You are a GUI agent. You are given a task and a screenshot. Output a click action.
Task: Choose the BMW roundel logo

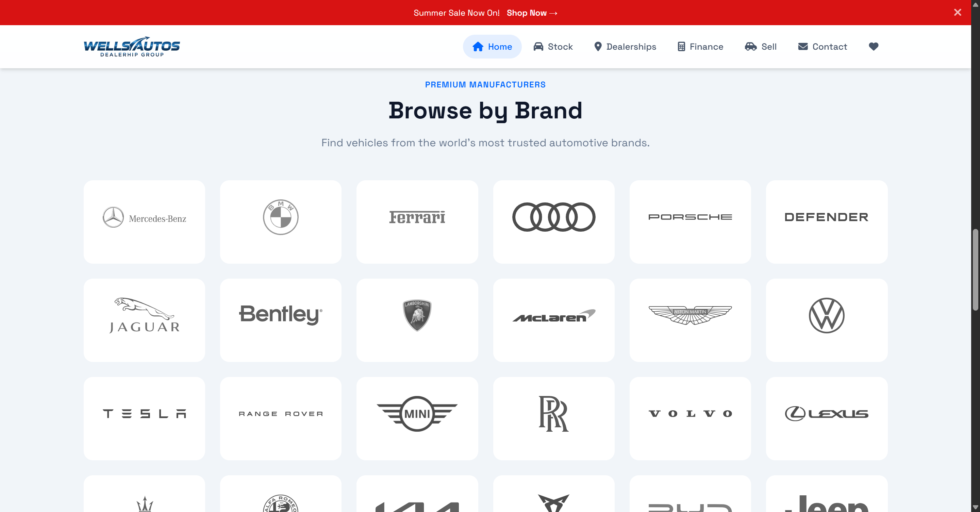pyautogui.click(x=281, y=217)
